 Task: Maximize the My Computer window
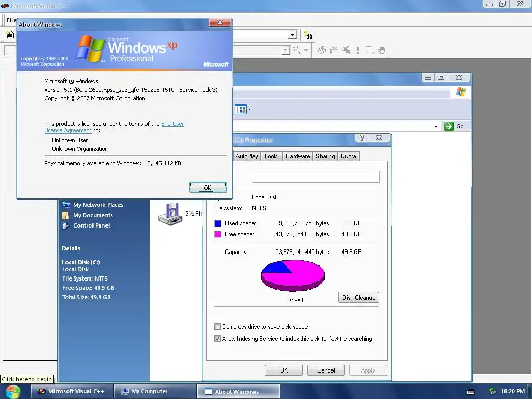pos(441,77)
